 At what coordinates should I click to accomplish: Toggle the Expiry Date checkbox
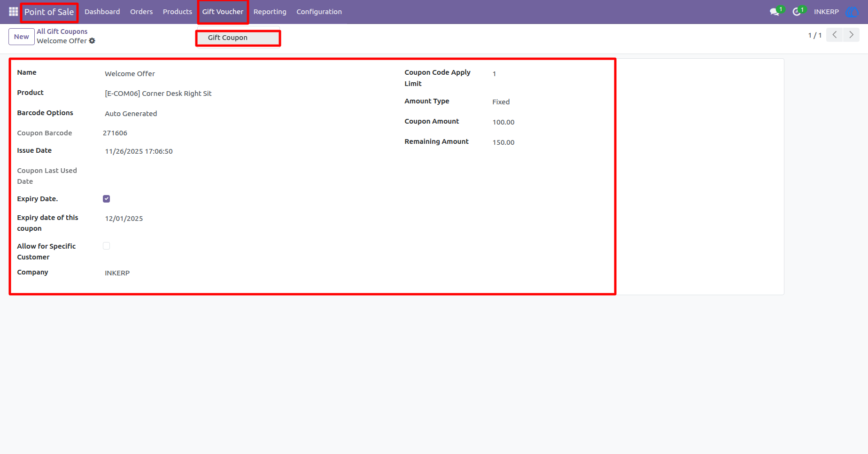point(107,199)
